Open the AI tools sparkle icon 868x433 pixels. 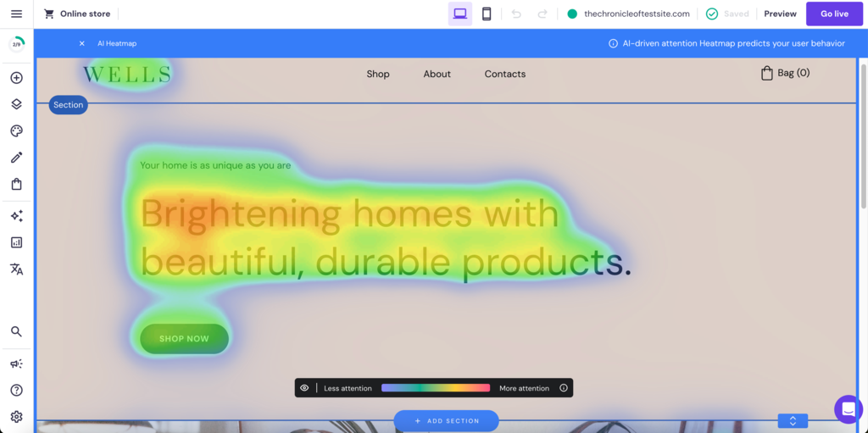16,216
